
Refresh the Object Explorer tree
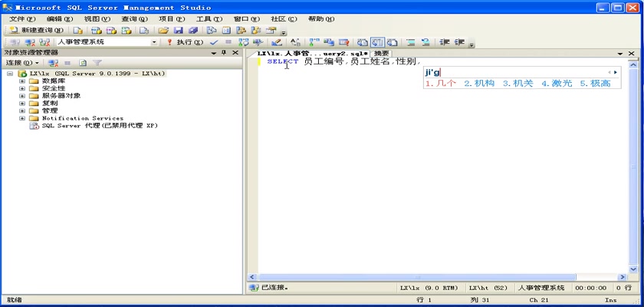83,63
